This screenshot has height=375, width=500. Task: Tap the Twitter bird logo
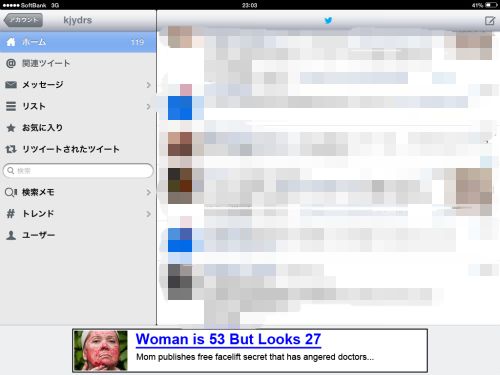(x=328, y=21)
